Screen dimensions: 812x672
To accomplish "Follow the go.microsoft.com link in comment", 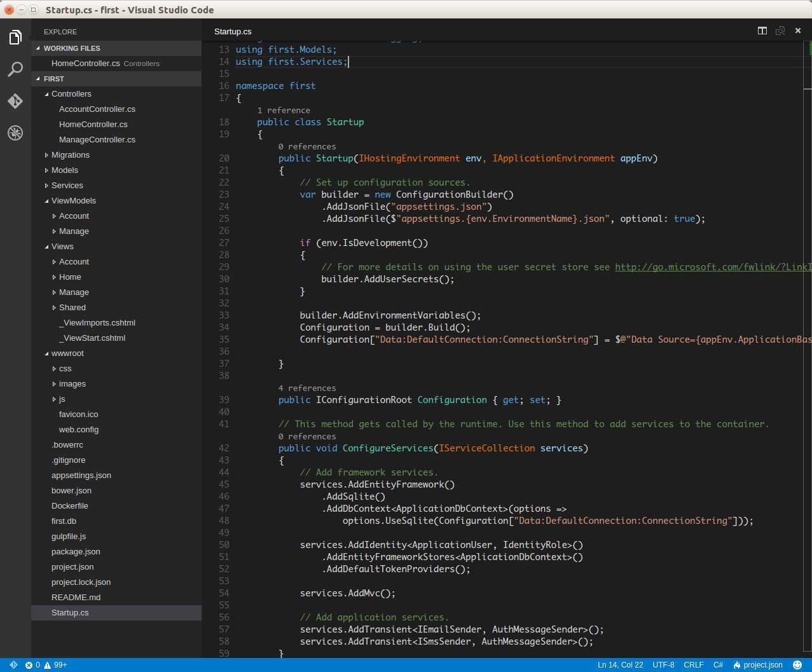I will click(x=713, y=267).
